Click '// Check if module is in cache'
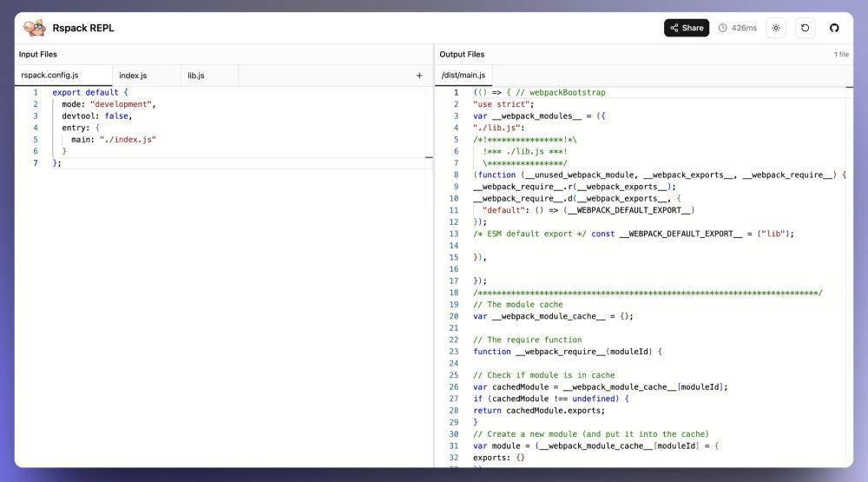868x482 pixels. [543, 375]
